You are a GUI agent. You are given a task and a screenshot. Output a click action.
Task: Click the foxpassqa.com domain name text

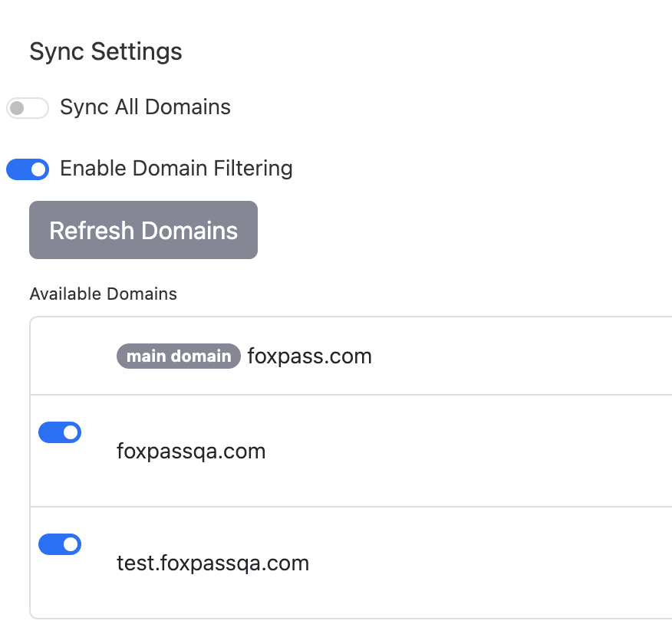(x=191, y=452)
